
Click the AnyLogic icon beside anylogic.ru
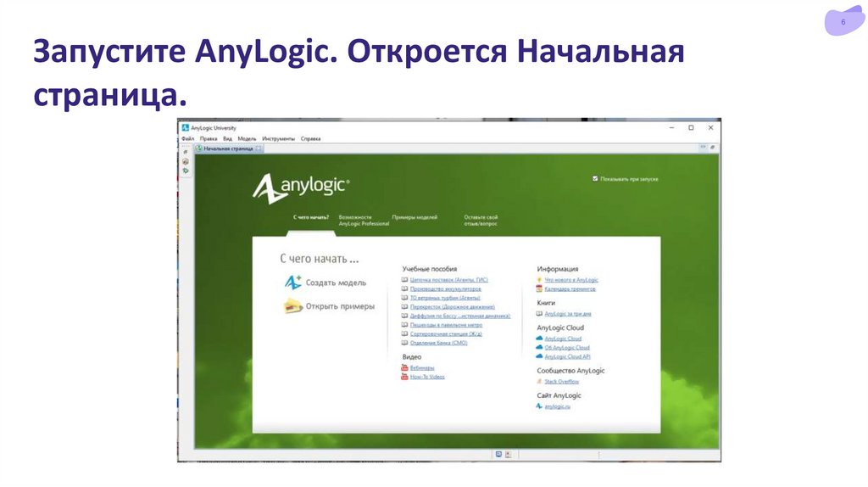coord(539,406)
